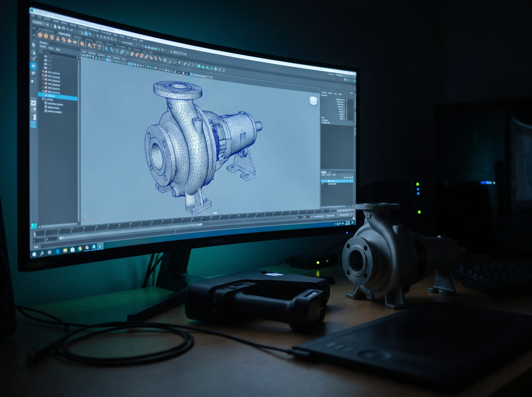The width and height of the screenshot is (532, 397).
Task: Open the View menu of the viewport panel
Action: point(84,52)
